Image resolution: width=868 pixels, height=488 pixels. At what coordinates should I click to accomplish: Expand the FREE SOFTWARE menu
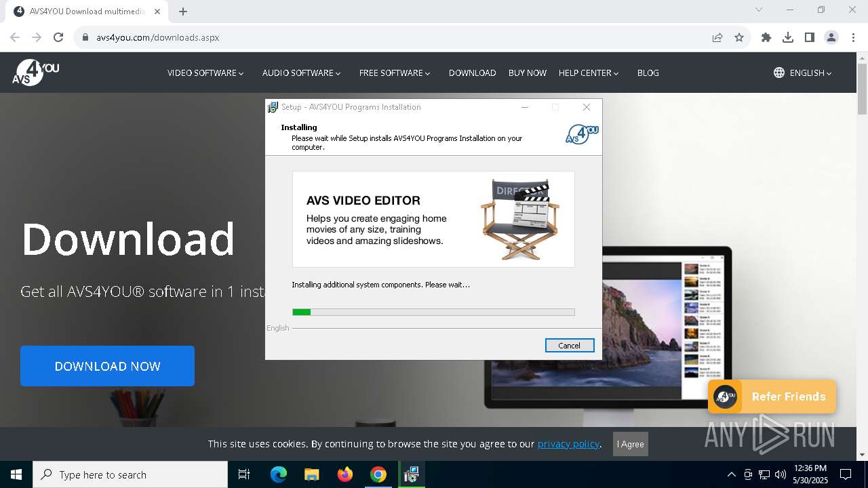coord(394,73)
